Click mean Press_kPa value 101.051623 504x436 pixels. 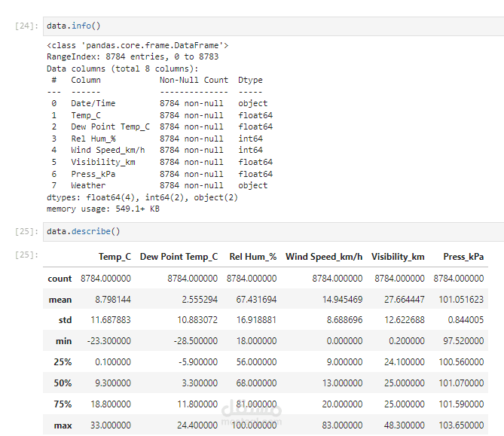461,300
